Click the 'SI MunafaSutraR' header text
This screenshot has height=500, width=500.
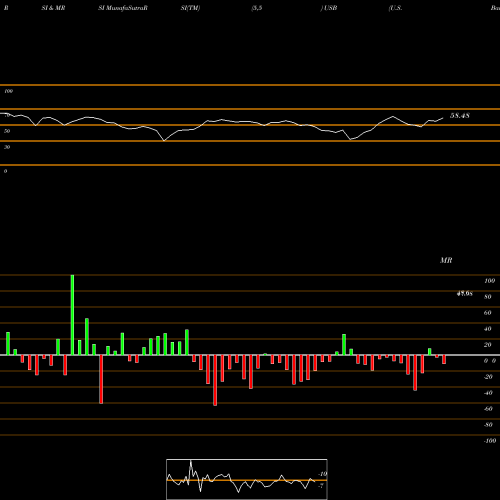tap(123, 8)
